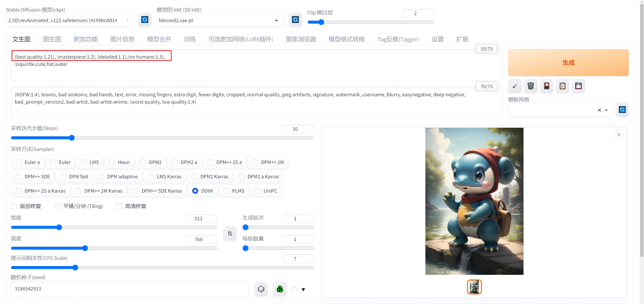Open the 图片信息 tab
This screenshot has height=304, width=644.
[123, 39]
